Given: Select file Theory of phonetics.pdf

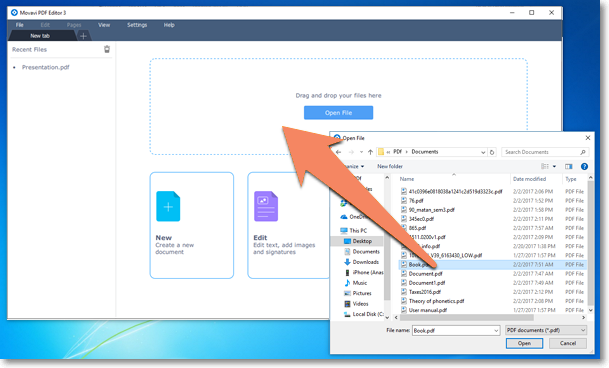Looking at the screenshot, I should 436,301.
